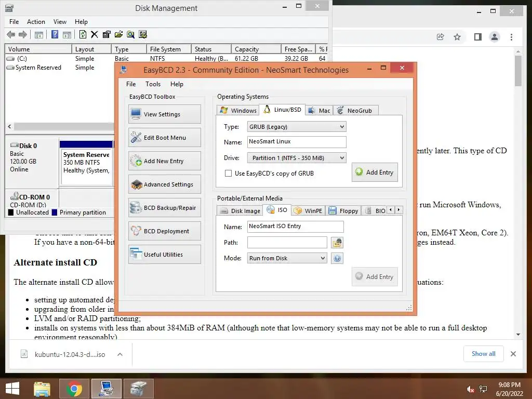
Task: Switch to the WinPE tab
Action: pos(308,211)
